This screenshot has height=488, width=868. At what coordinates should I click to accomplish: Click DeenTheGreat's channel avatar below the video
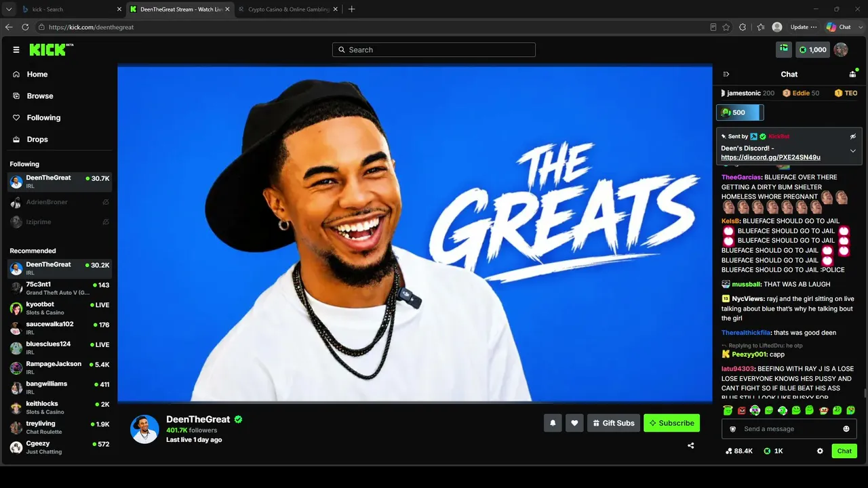pos(144,429)
